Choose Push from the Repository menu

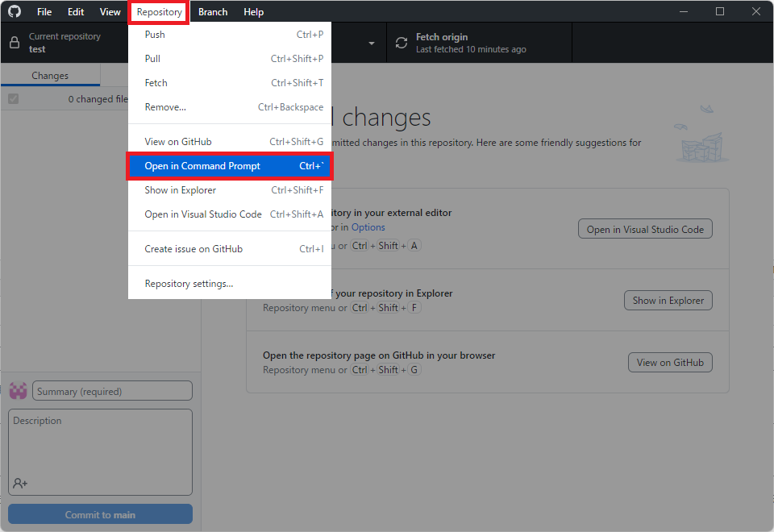[230, 35]
